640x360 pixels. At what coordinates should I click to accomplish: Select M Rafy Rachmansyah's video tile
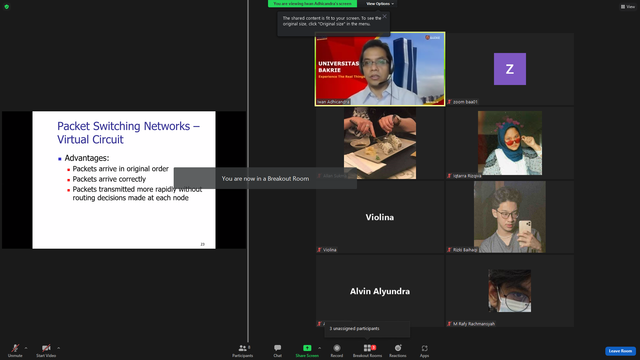coord(510,291)
